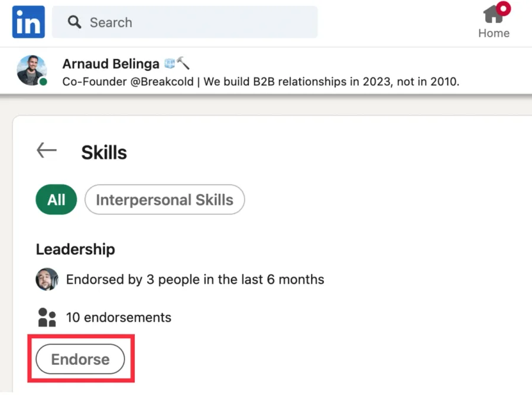Click the Endorse button for Leadership
Image resolution: width=532 pixels, height=395 pixels.
[80, 358]
